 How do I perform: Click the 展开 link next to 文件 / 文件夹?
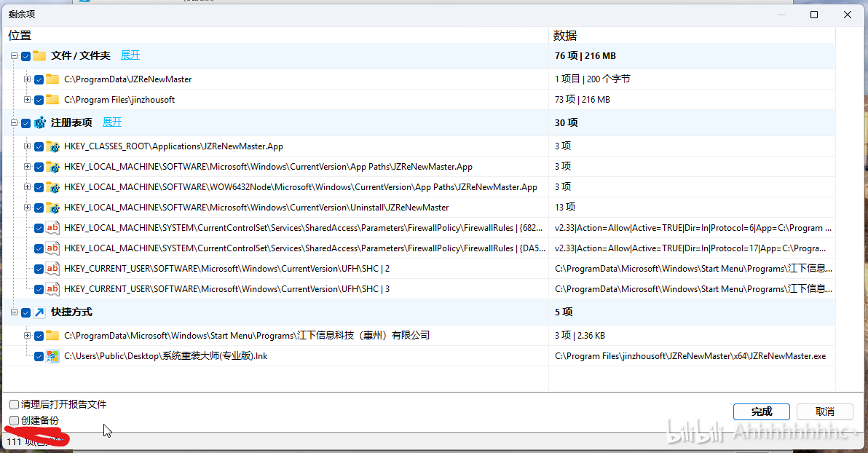[x=130, y=55]
